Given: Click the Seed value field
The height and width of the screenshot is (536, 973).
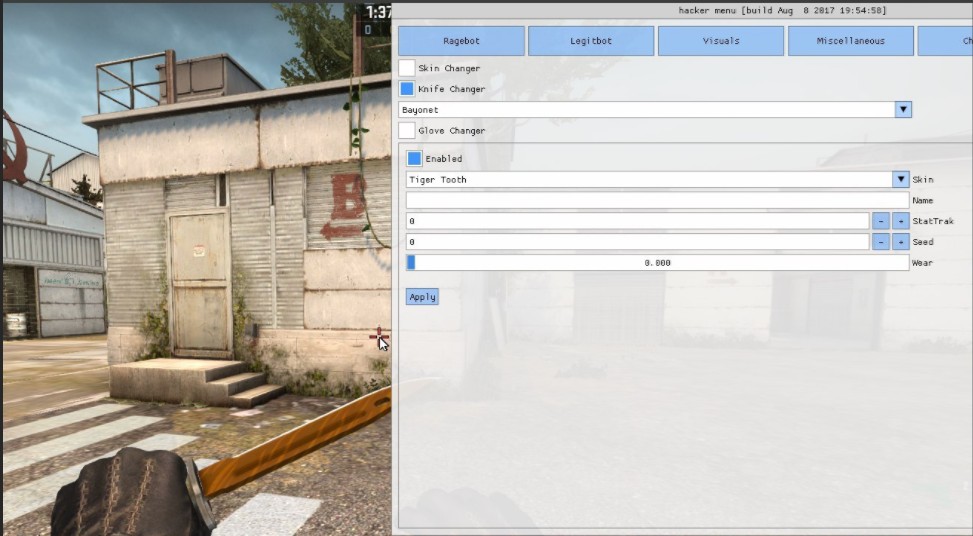Looking at the screenshot, I should (x=637, y=242).
